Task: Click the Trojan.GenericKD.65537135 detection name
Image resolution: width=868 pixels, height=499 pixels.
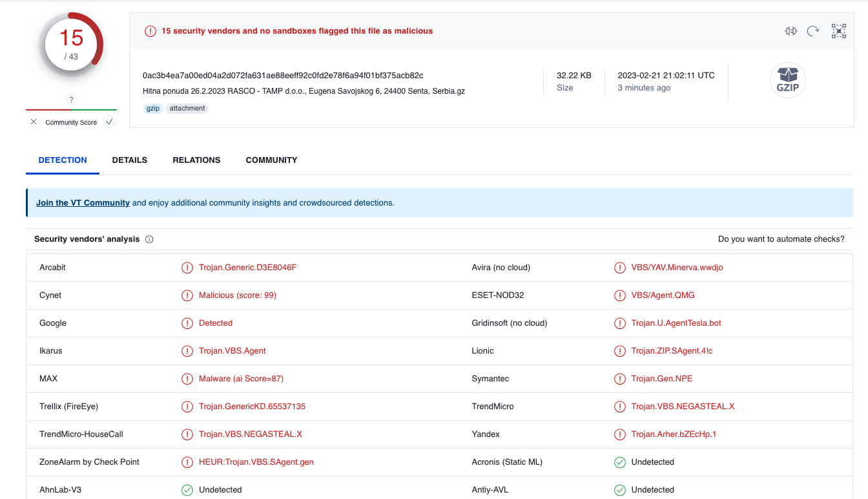Action: [252, 407]
